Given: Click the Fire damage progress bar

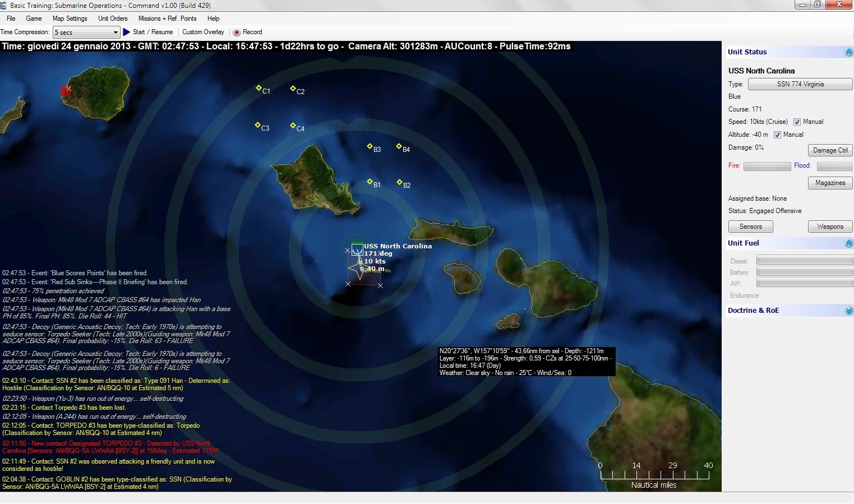Looking at the screenshot, I should coord(767,167).
